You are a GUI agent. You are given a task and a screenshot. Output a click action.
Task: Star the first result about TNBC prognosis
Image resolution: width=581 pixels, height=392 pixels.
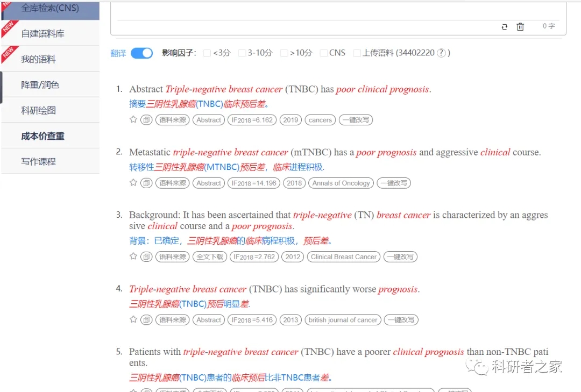pos(133,119)
